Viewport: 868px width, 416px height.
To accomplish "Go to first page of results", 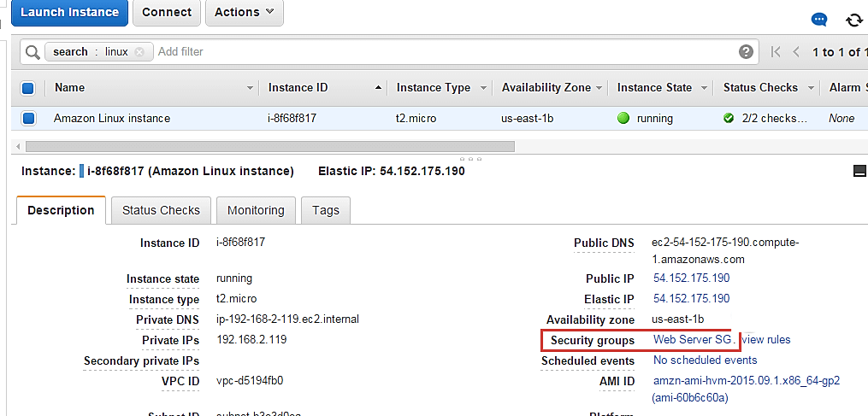I will pyautogui.click(x=776, y=52).
